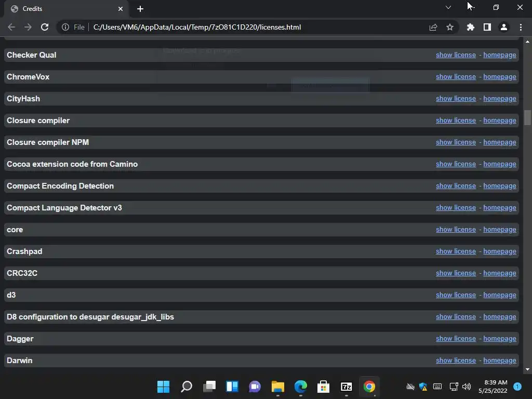Go back to the previous page

11,27
